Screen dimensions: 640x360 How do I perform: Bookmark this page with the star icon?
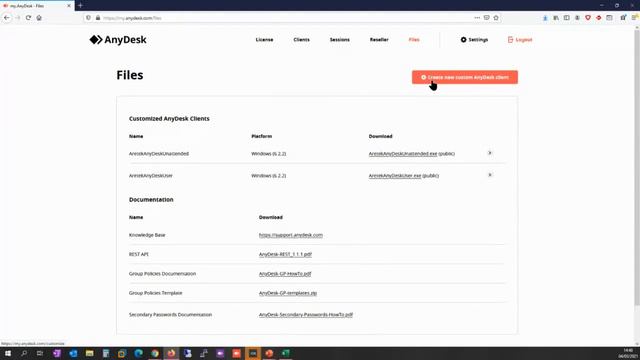click(x=496, y=18)
